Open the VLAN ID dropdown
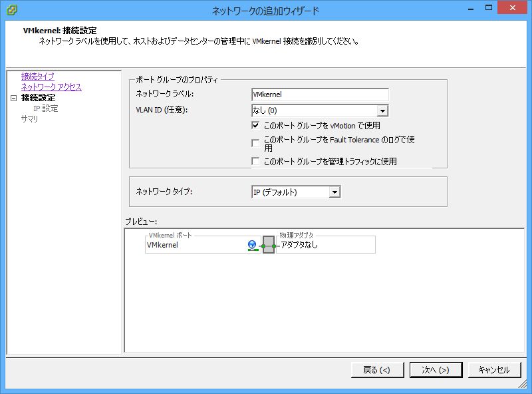The height and width of the screenshot is (394, 532). [382, 110]
